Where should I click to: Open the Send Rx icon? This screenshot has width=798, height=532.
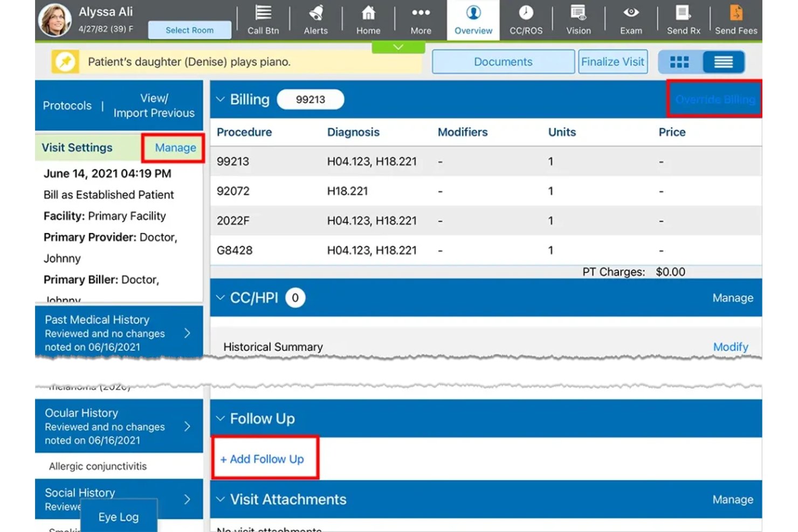[683, 20]
